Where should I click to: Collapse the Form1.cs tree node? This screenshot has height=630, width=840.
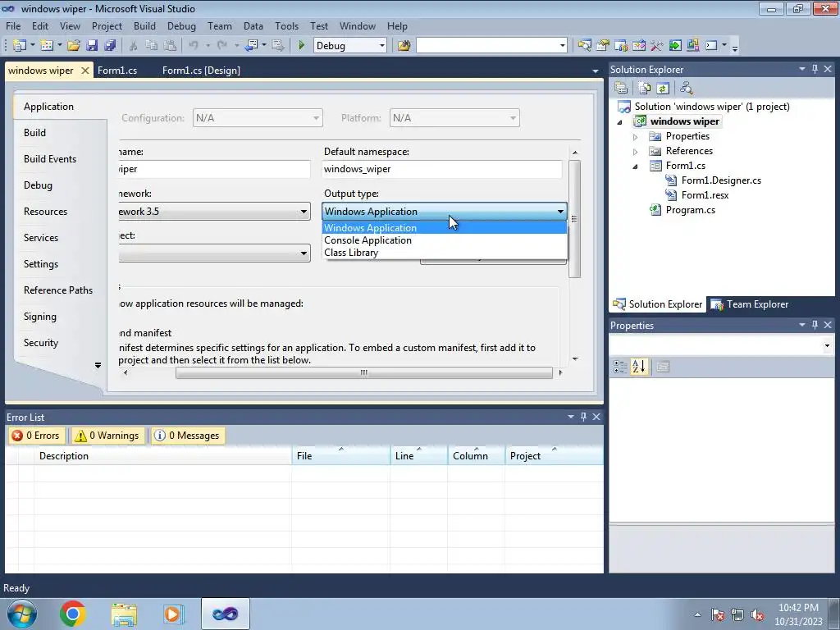(x=636, y=167)
